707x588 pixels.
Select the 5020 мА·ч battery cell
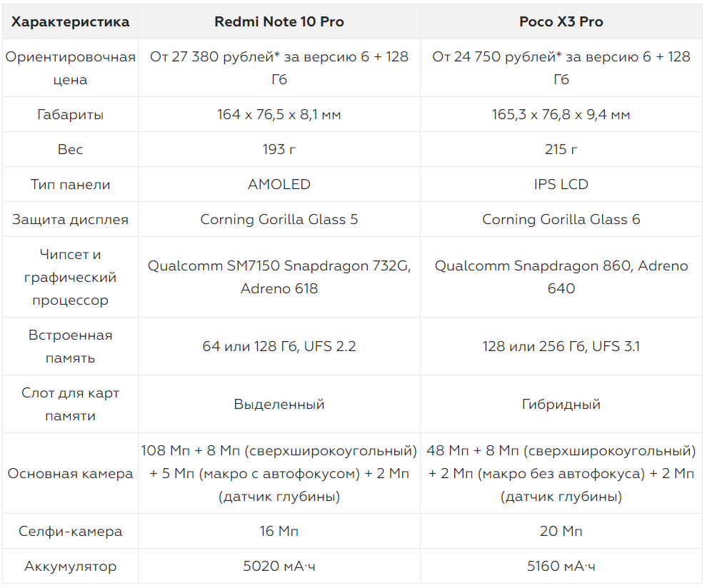[x=279, y=566]
